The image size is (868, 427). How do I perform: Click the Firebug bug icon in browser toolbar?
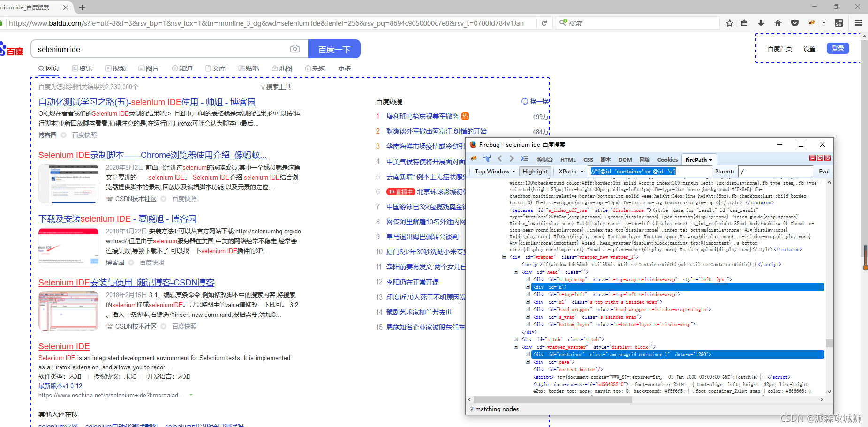812,23
